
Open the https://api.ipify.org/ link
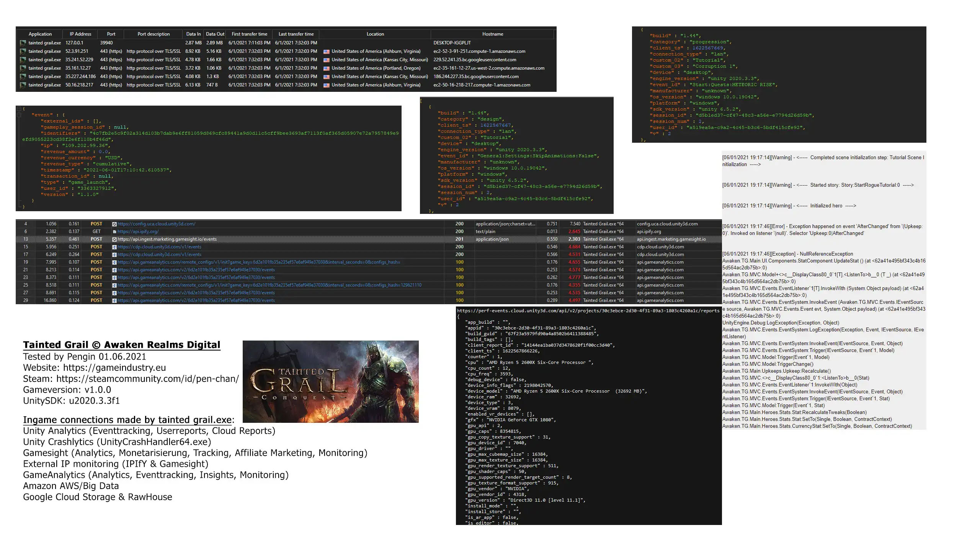coord(138,231)
